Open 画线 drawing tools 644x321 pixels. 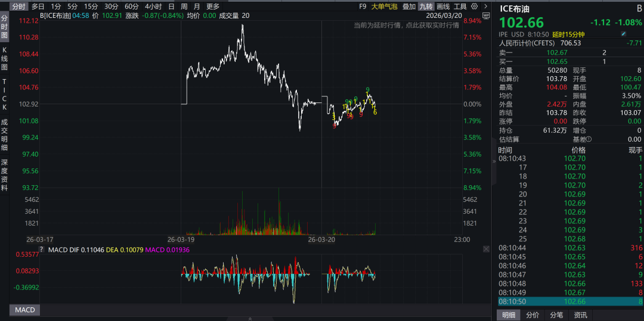pos(443,7)
